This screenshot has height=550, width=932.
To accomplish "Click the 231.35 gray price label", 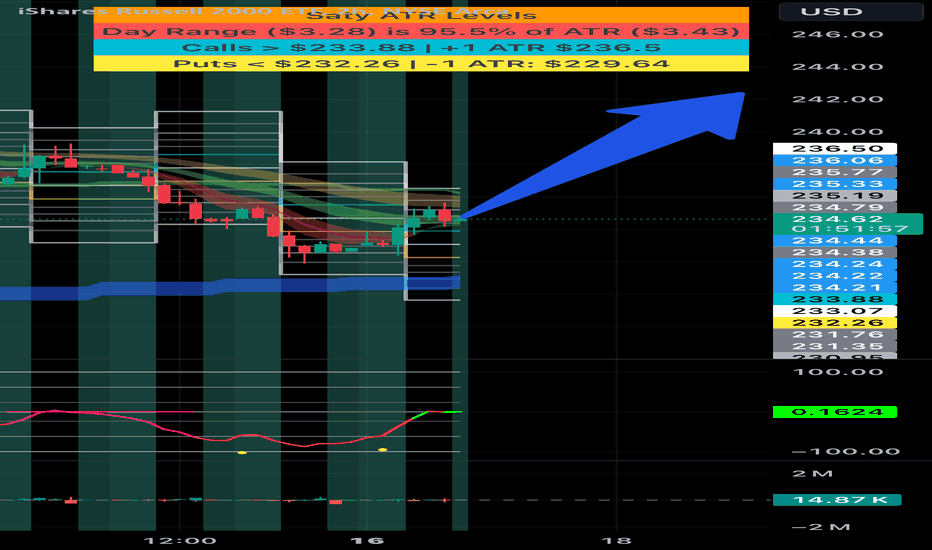I will click(x=835, y=346).
